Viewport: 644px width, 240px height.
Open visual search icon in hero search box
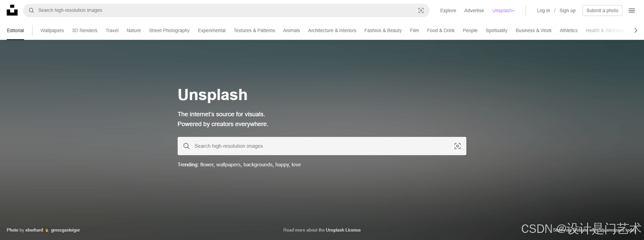457,146
